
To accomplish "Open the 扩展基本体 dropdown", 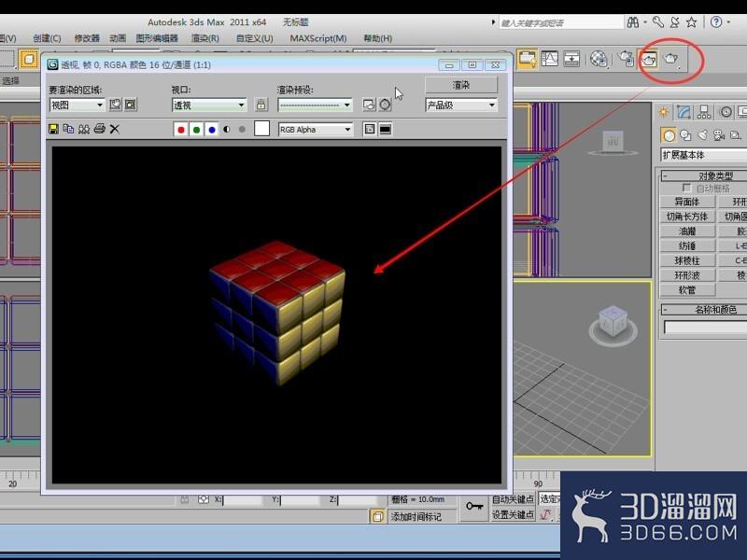I will tap(704, 155).
